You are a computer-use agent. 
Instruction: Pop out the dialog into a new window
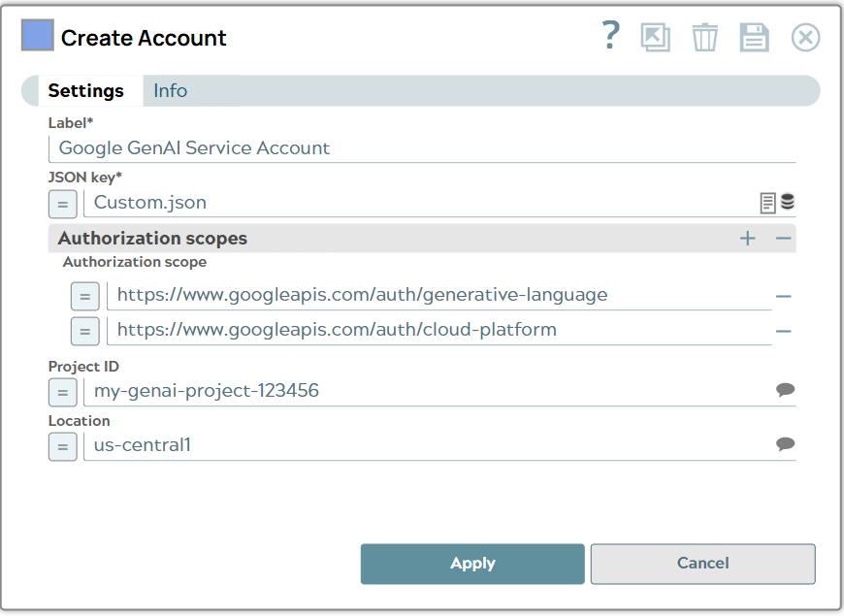656,37
